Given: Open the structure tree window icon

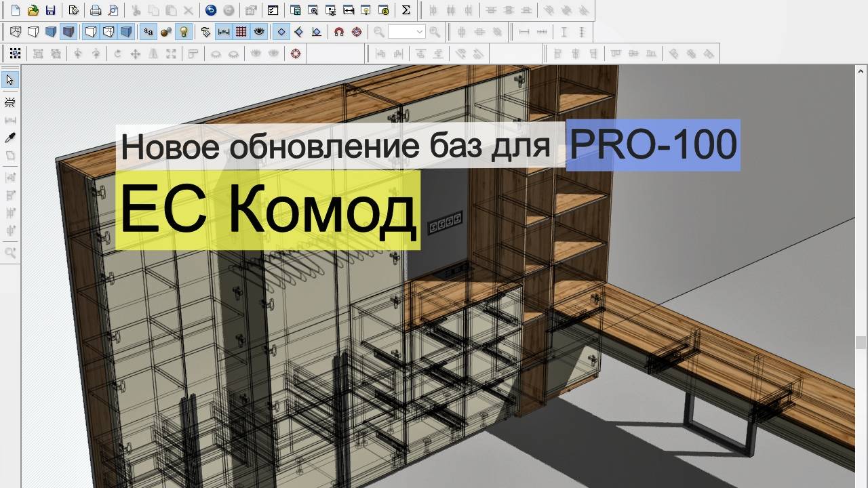Looking at the screenshot, I should click(x=330, y=10).
